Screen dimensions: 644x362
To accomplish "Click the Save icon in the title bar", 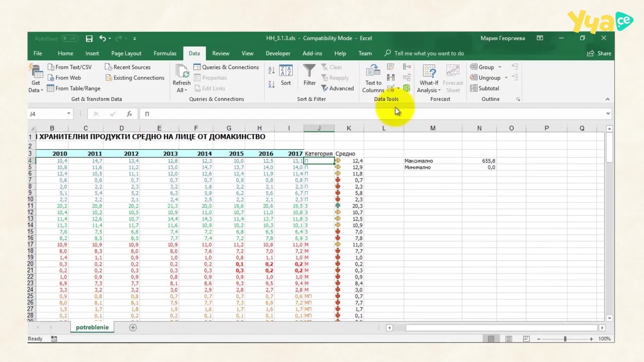I will pyautogui.click(x=89, y=39).
